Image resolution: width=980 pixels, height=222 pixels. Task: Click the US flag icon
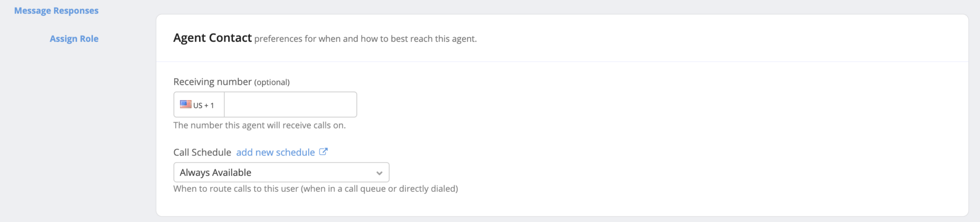pyautogui.click(x=186, y=104)
